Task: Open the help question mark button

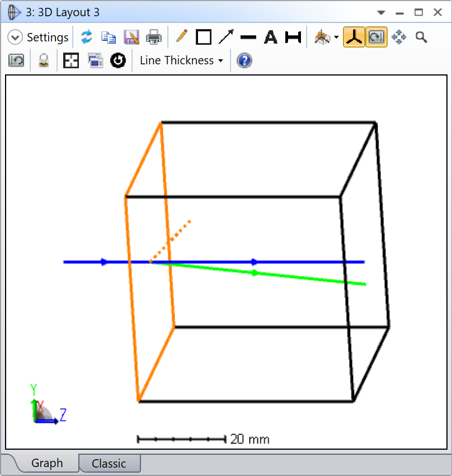Action: [244, 60]
